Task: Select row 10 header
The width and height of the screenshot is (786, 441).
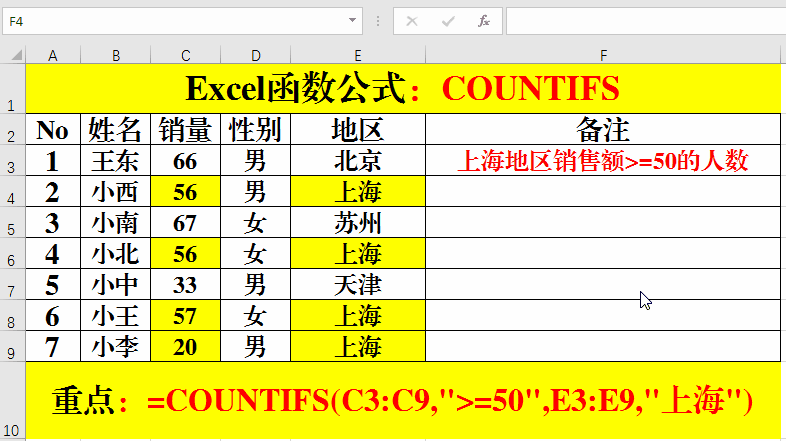Action: 13,401
